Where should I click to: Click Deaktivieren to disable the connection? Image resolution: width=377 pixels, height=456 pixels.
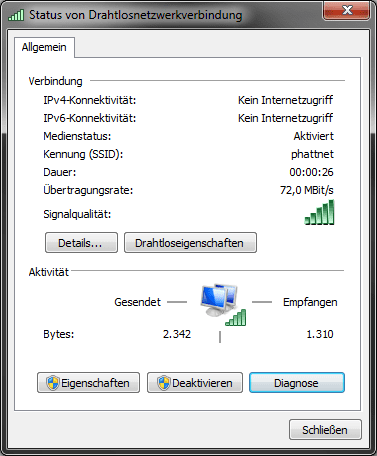(x=195, y=383)
